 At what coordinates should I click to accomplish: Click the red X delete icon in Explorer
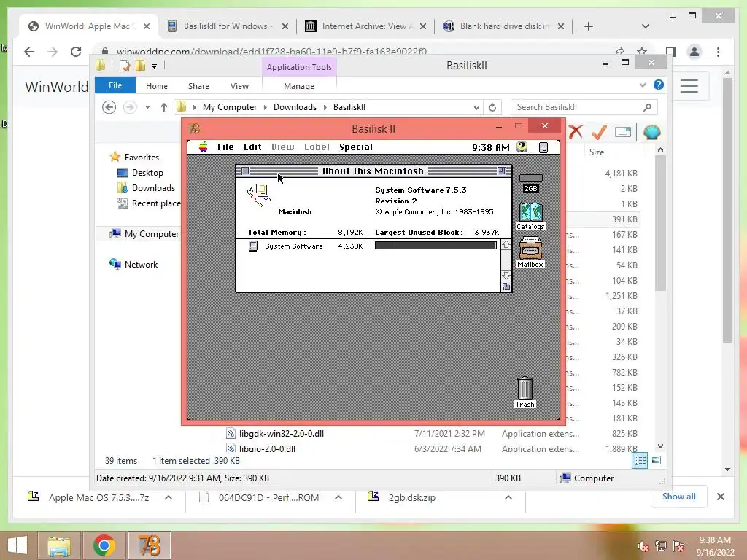[x=576, y=132]
